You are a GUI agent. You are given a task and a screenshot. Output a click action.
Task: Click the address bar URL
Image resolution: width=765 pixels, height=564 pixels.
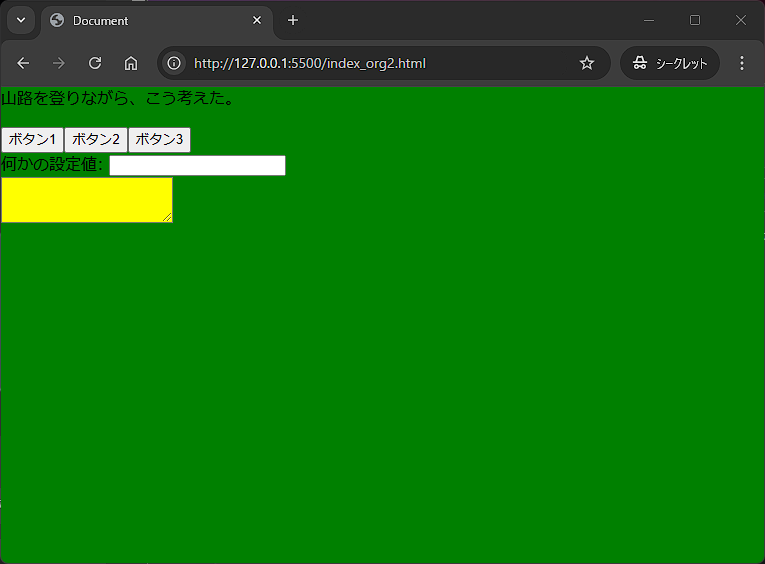(x=310, y=63)
